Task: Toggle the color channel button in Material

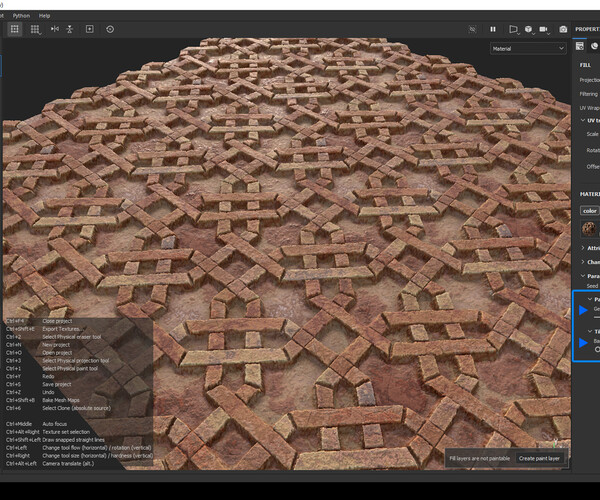Action: coord(589,211)
